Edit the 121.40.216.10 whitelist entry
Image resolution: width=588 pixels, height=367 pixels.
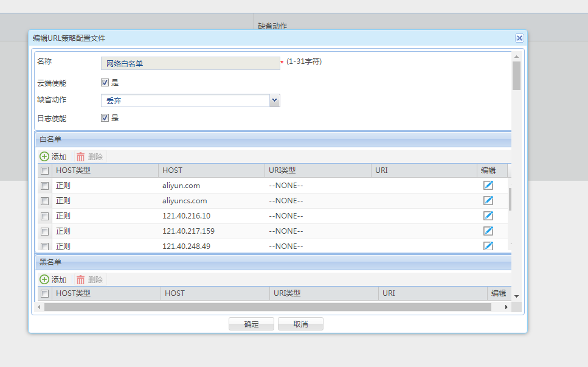click(x=488, y=216)
